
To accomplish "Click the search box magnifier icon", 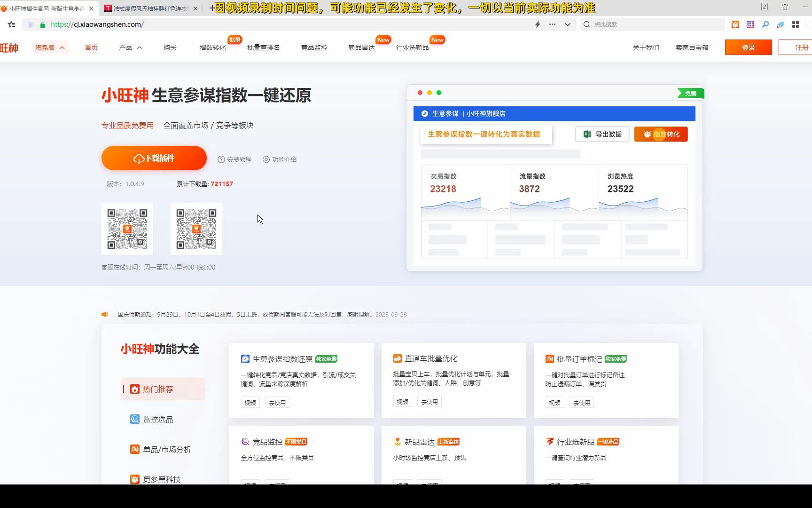I will click(x=587, y=24).
